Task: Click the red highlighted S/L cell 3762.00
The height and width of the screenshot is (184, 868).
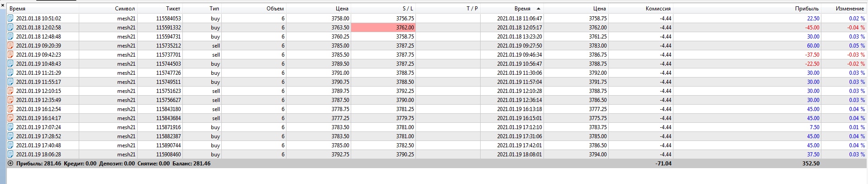Action: [383, 28]
